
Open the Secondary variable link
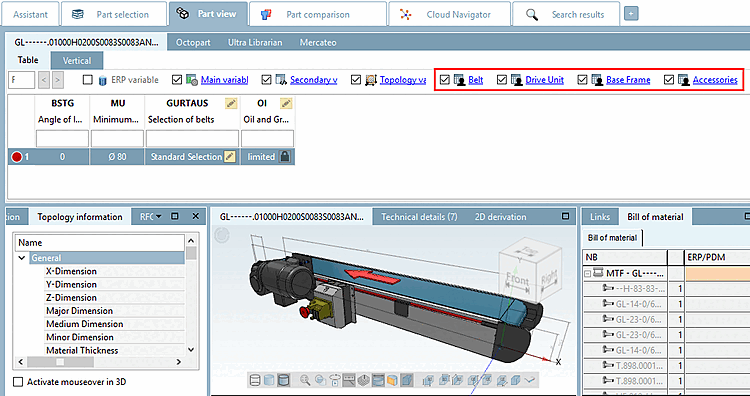point(313,80)
